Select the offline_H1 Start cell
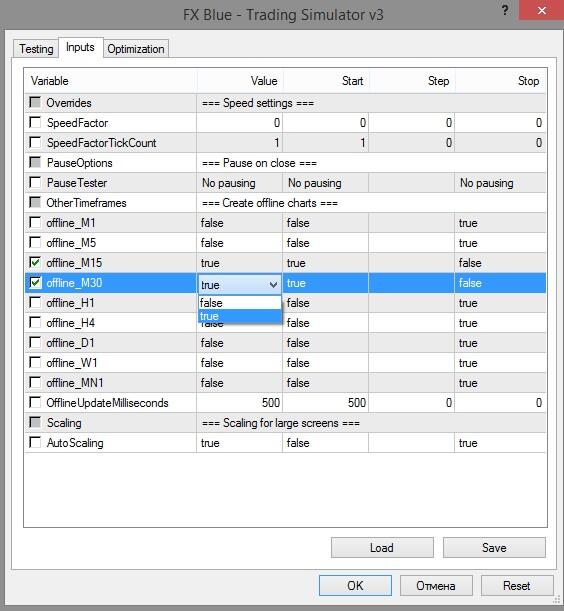The image size is (564, 611). pos(325,303)
